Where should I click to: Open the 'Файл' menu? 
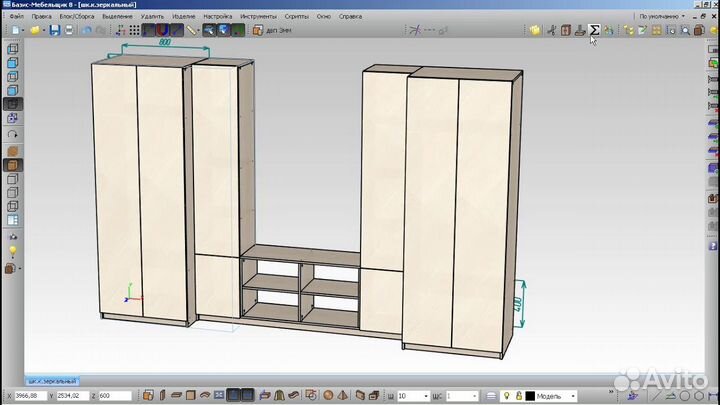coord(17,17)
